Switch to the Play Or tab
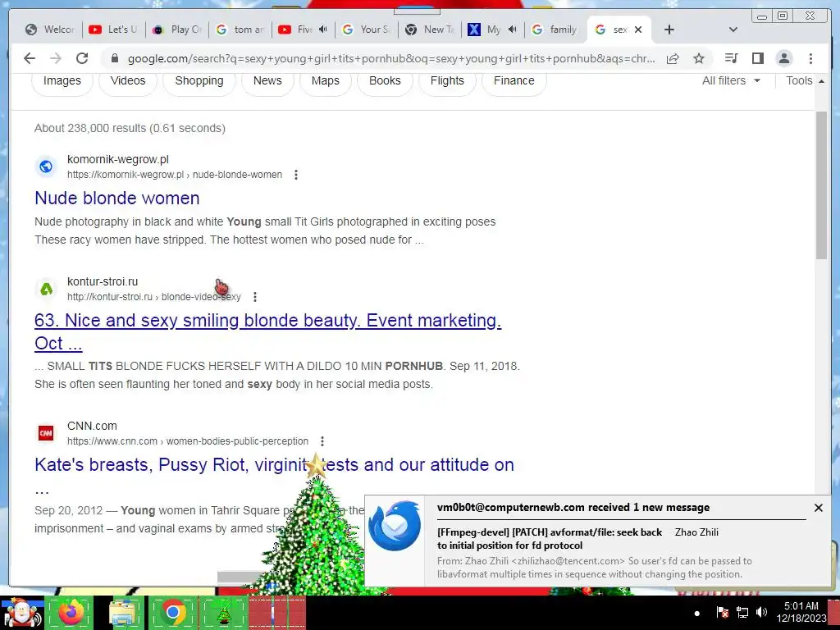This screenshot has height=630, width=840. 176,30
